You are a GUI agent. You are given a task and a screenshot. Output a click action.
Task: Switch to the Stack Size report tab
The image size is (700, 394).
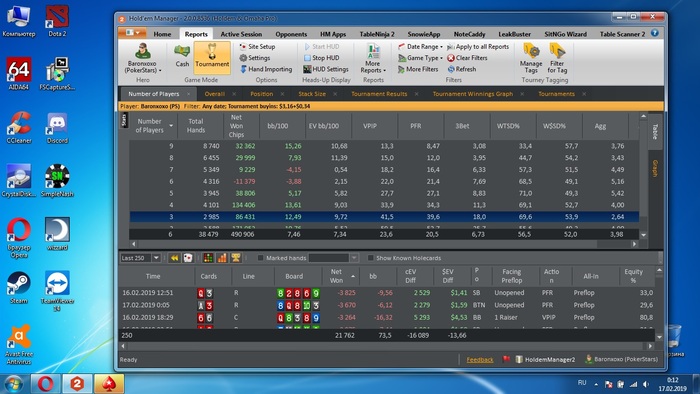[x=312, y=94]
